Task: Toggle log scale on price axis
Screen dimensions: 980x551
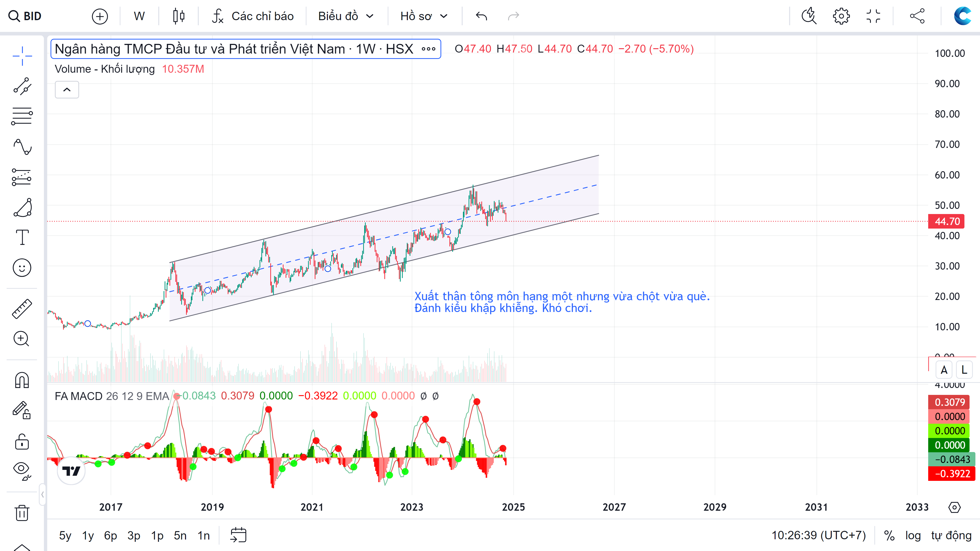Action: (x=913, y=535)
